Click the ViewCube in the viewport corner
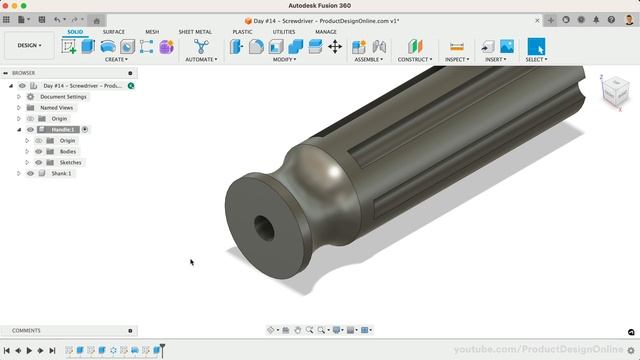The height and width of the screenshot is (360, 640). [x=615, y=92]
